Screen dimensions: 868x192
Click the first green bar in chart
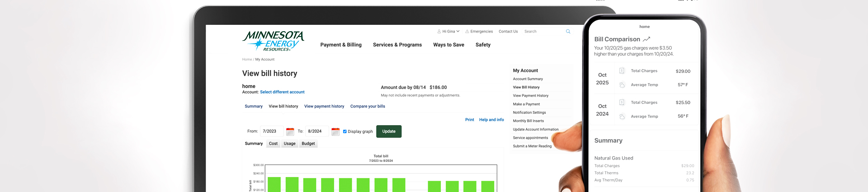pyautogui.click(x=274, y=184)
